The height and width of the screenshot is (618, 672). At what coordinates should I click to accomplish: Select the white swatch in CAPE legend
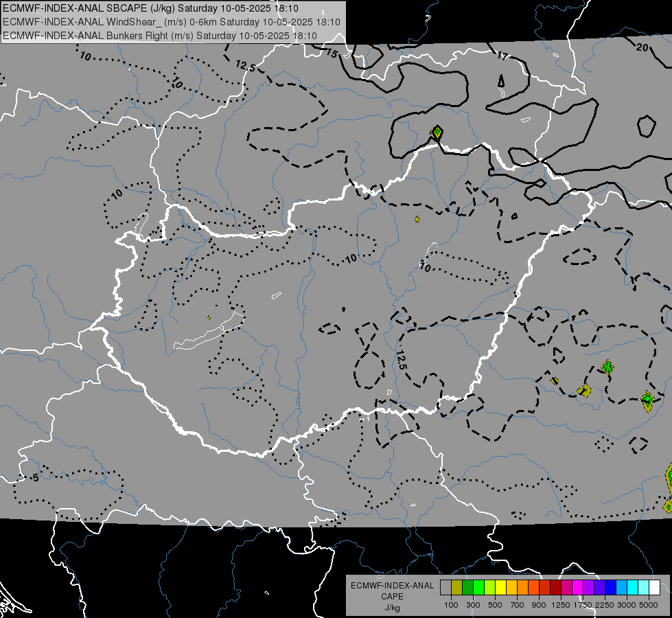coord(654,587)
